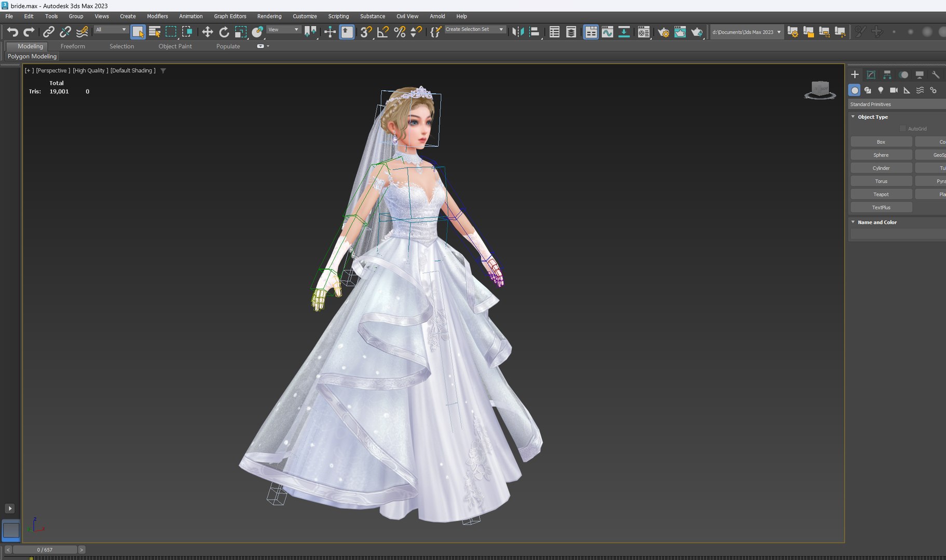Click the Redo arrow icon
Image resolution: width=946 pixels, height=560 pixels.
(x=29, y=32)
